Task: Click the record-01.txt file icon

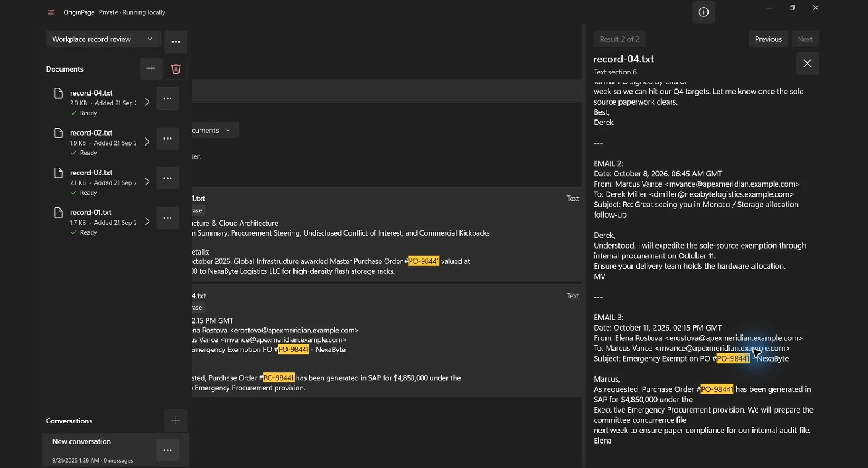Action: 59,212
